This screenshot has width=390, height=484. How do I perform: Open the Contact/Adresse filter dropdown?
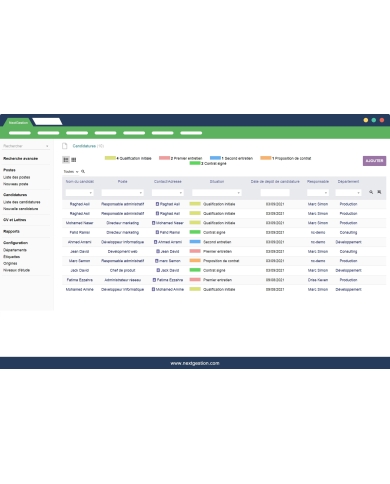168,193
